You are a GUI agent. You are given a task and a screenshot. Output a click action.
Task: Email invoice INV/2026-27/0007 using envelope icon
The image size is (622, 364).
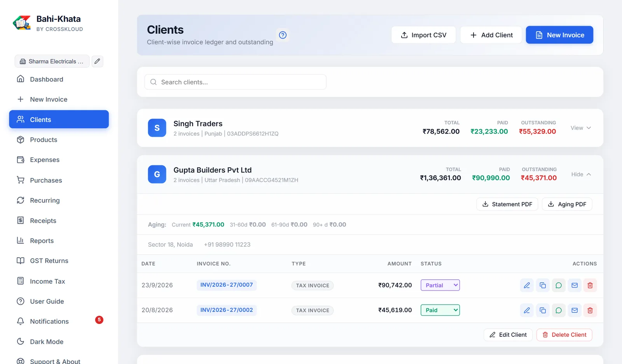575,286
